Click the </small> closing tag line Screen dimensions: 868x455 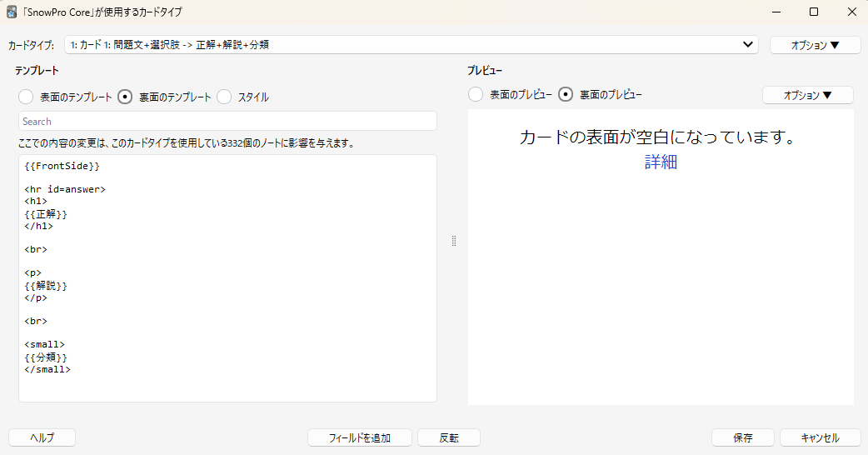[x=47, y=370]
